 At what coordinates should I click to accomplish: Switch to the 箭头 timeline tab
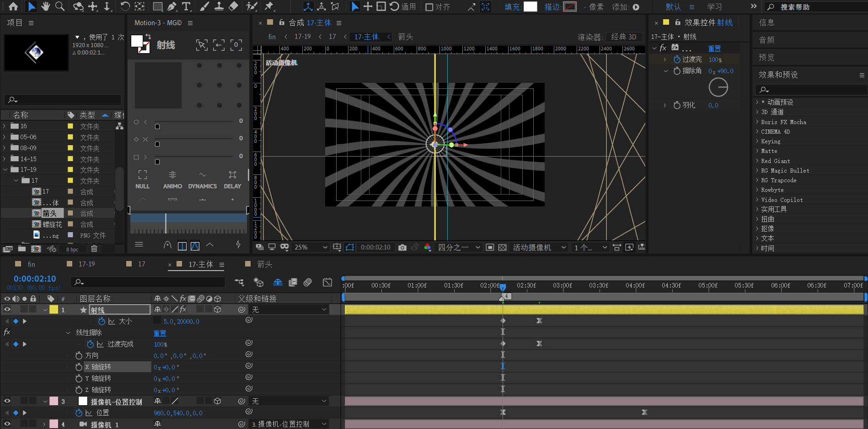coord(265,264)
